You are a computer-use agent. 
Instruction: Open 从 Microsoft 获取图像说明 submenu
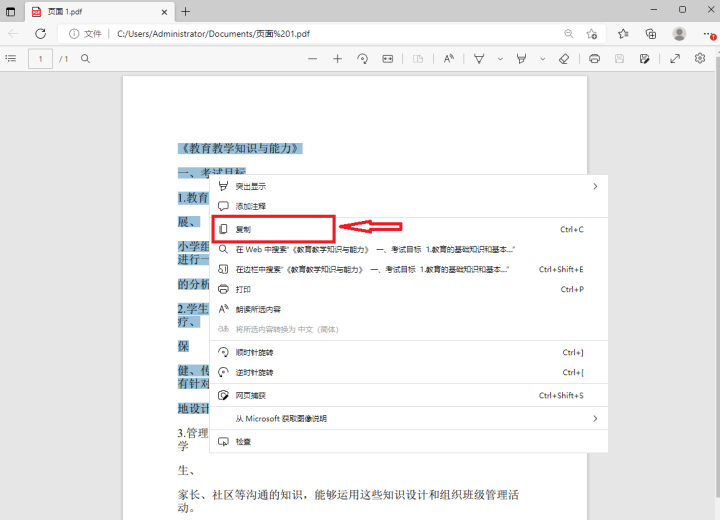tap(409, 418)
